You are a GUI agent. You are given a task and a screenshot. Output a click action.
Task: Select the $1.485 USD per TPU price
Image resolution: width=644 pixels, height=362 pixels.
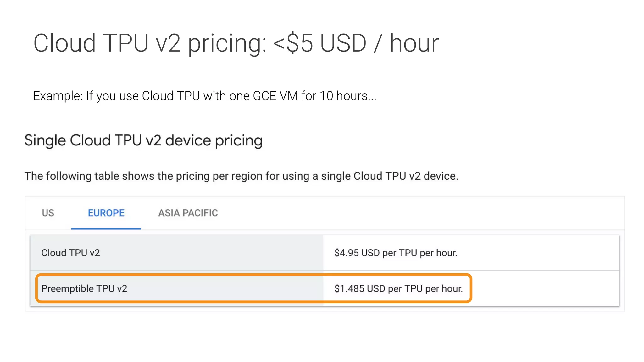(x=398, y=288)
